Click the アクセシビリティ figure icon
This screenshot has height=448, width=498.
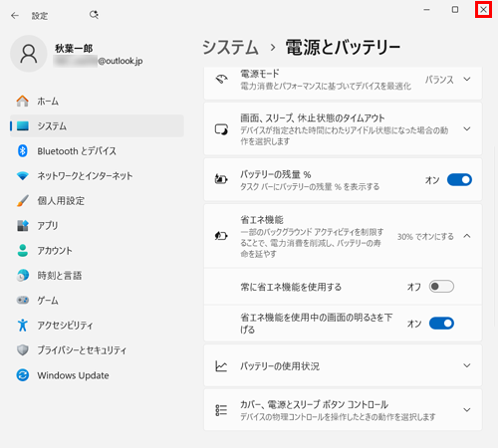(23, 326)
